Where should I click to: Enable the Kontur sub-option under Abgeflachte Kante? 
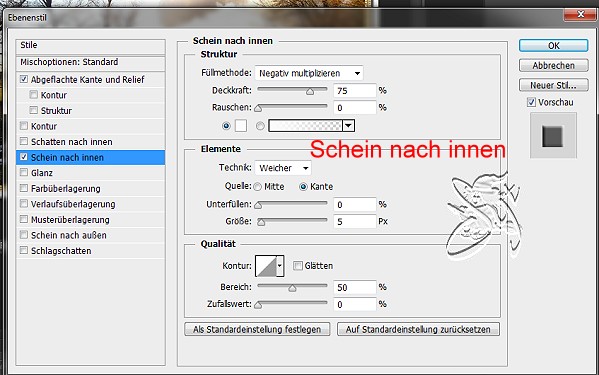coord(34,94)
